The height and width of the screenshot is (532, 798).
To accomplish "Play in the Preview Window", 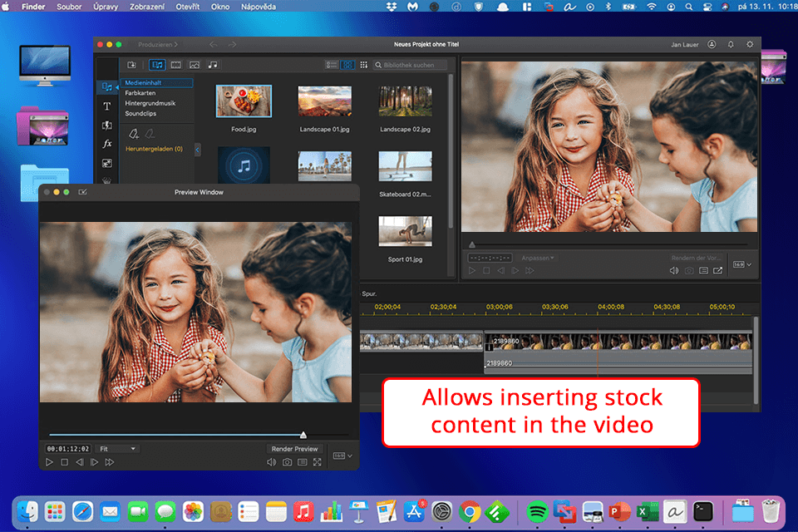I will (x=49, y=462).
